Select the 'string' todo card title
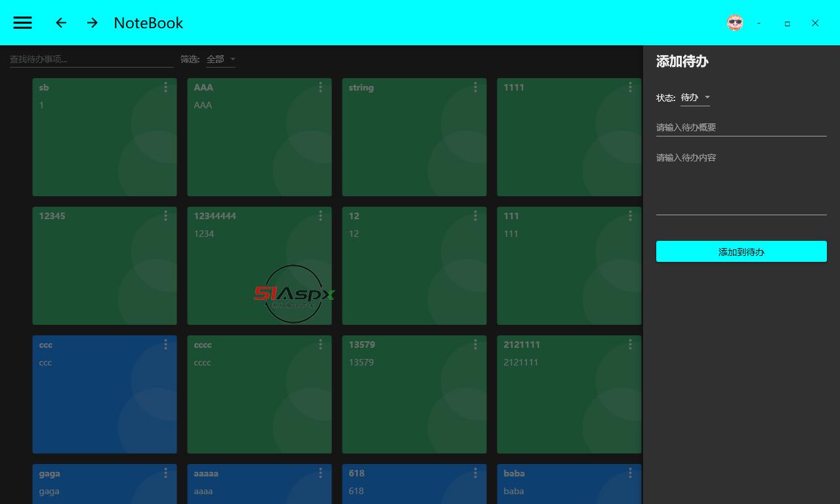 (361, 87)
